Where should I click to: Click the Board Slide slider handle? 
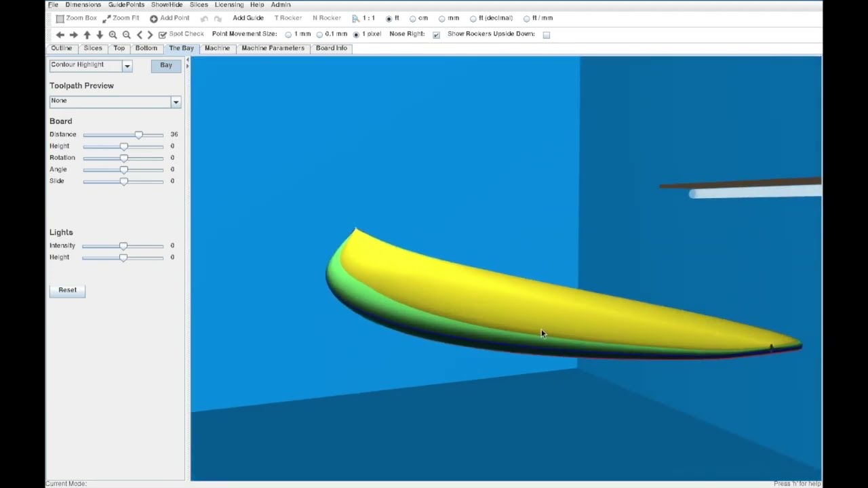(x=123, y=181)
